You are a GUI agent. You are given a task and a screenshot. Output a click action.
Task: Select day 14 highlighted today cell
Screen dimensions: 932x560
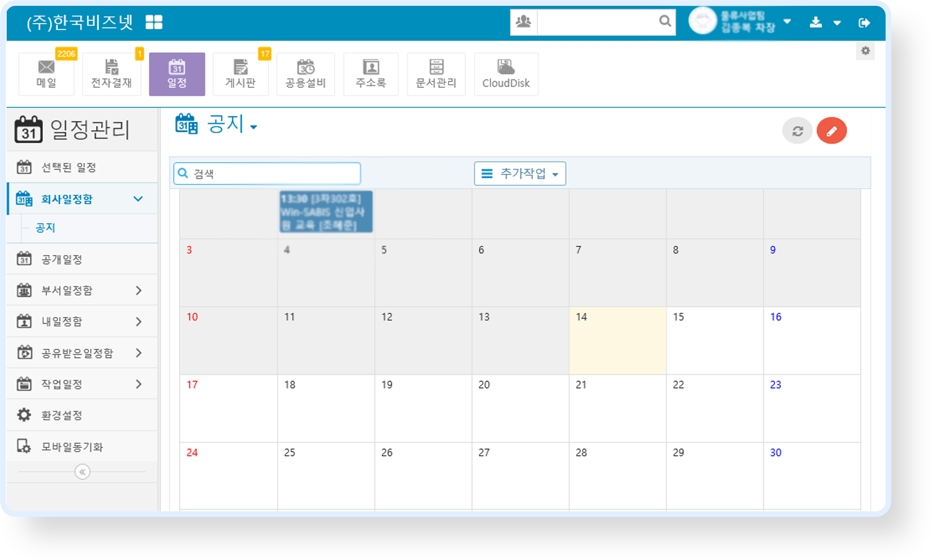click(618, 340)
